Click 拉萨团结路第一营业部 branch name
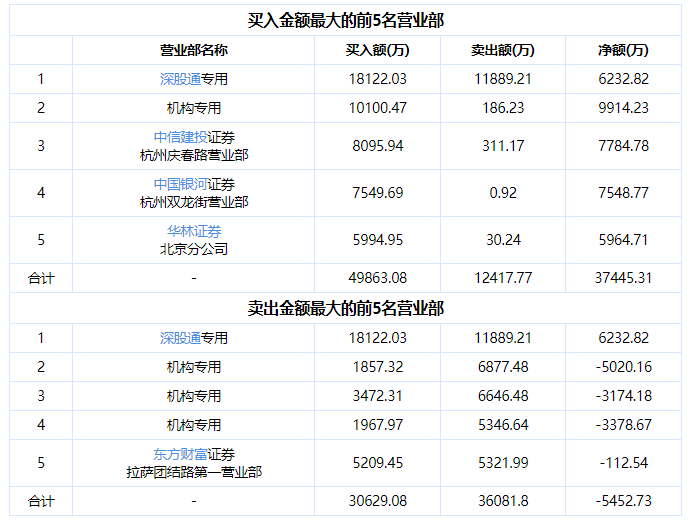This screenshot has height=522, width=691. (194, 472)
